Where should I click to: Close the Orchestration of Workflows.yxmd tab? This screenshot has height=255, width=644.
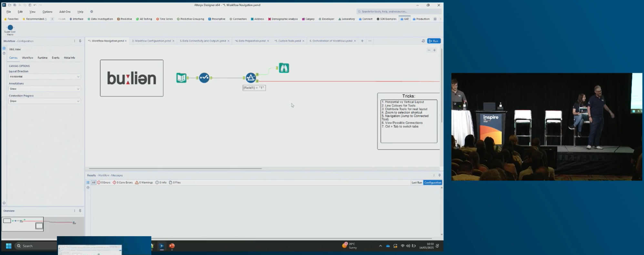point(355,41)
